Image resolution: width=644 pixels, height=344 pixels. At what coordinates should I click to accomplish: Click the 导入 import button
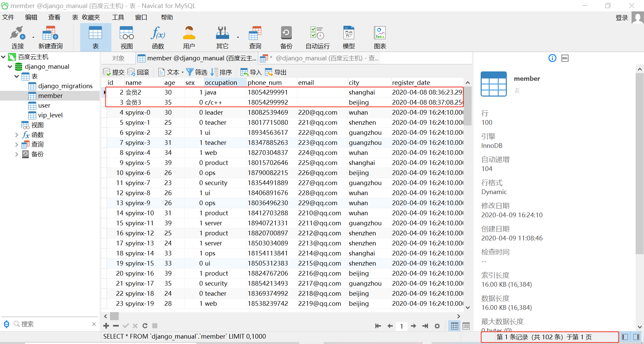(251, 72)
